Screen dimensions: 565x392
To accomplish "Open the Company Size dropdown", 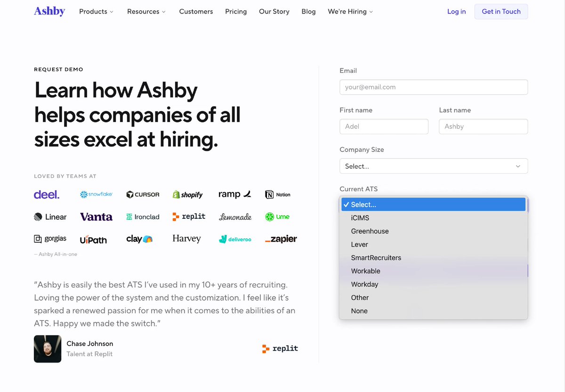I will coord(434,166).
